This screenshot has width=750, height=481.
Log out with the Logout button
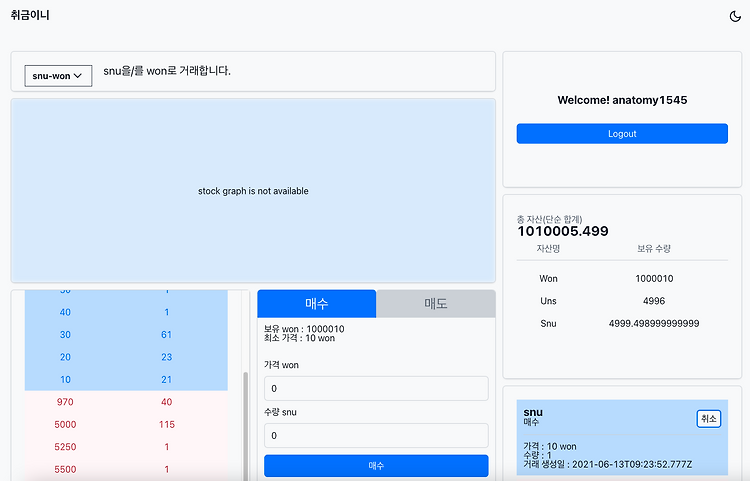(x=622, y=134)
